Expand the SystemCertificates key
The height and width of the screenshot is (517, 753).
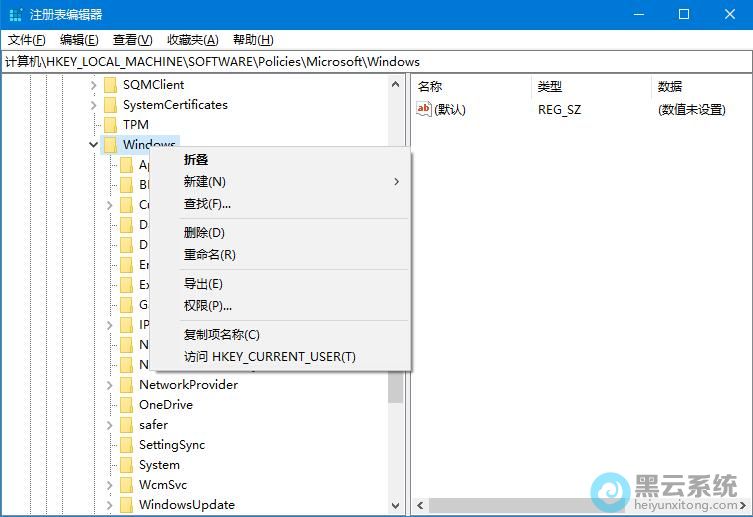[x=94, y=105]
